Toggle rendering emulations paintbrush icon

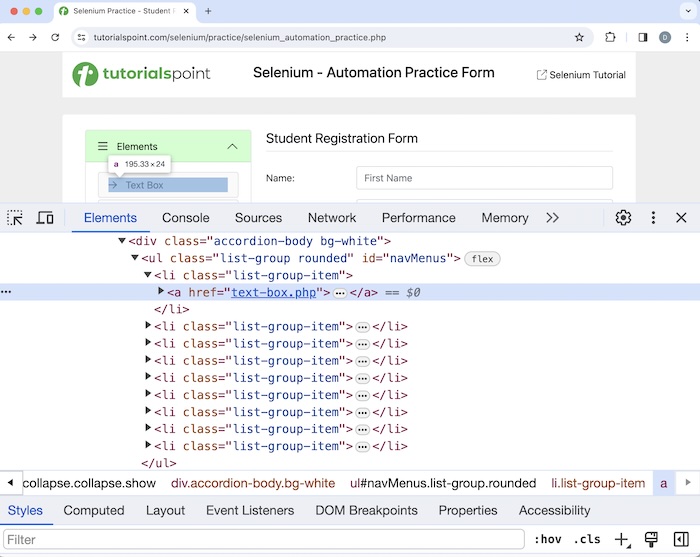click(x=651, y=540)
